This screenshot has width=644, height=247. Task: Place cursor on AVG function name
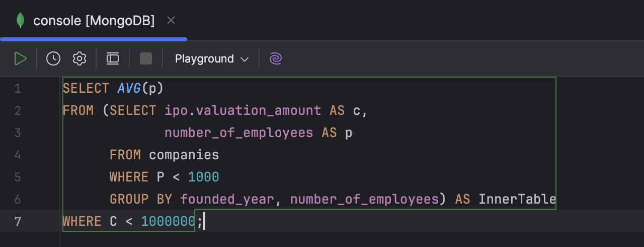pyautogui.click(x=129, y=89)
